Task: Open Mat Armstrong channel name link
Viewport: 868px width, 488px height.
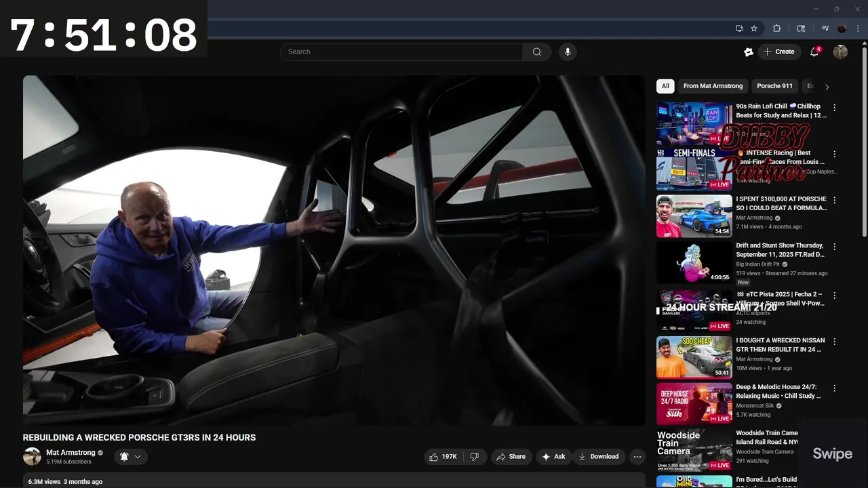Action: point(71,453)
